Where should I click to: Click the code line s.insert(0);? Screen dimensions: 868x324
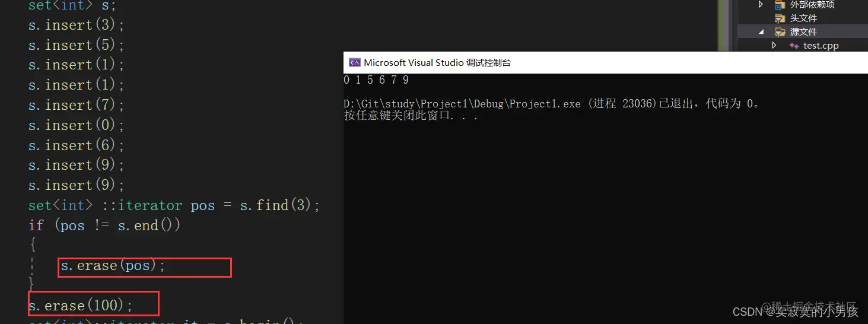coord(77,125)
